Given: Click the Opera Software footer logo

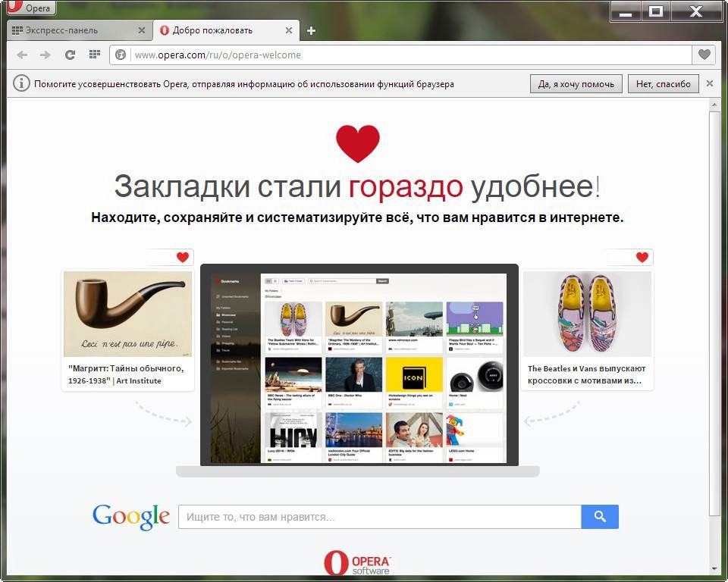Looking at the screenshot, I should (357, 563).
